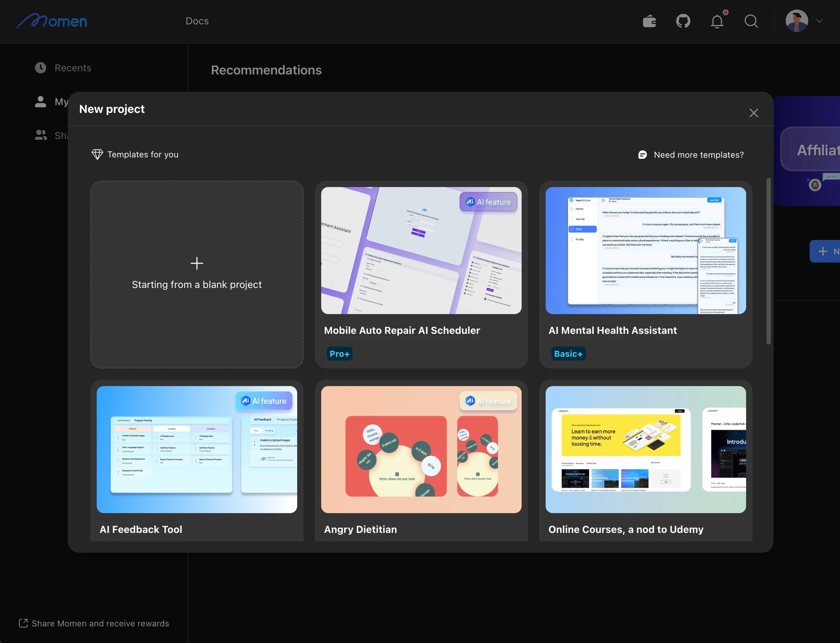
Task: Open Mobile Auto Repair AI Scheduler thumbnail
Action: [x=421, y=250]
